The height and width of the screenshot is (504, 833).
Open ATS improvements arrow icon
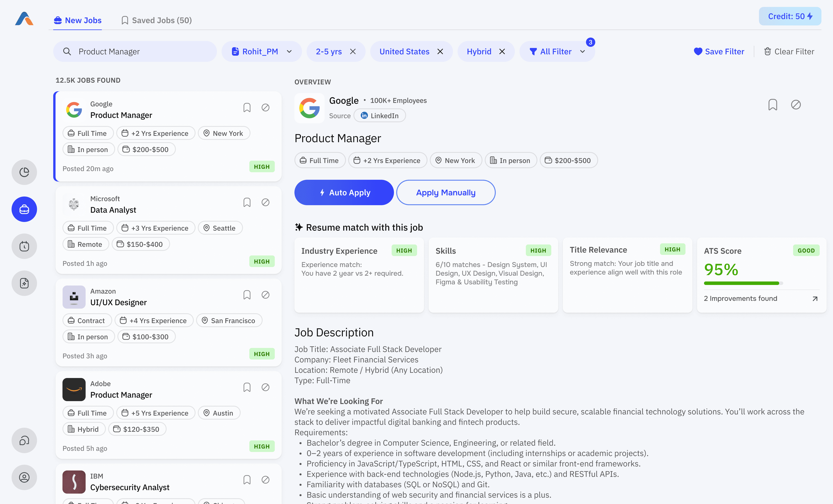[815, 299]
